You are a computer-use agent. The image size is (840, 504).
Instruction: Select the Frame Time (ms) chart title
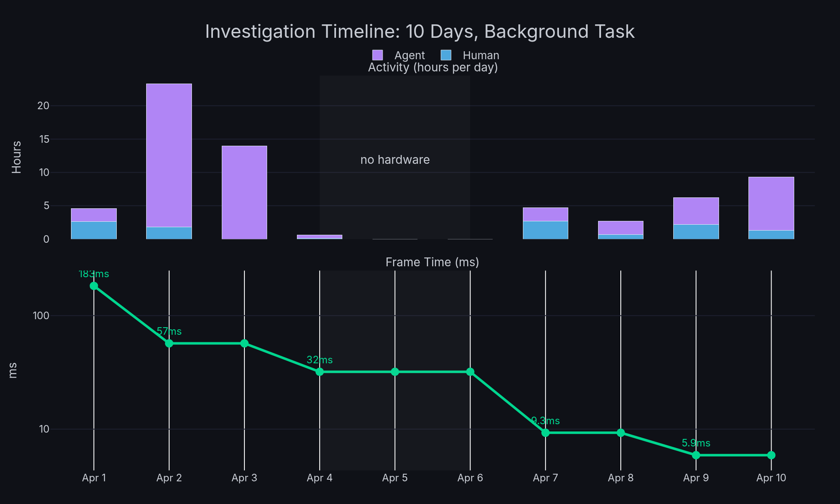432,262
